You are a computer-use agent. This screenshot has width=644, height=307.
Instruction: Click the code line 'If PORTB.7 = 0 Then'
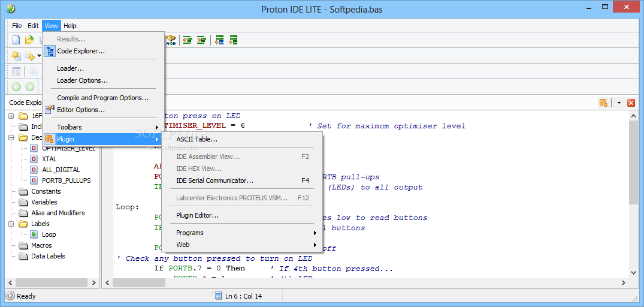click(199, 269)
